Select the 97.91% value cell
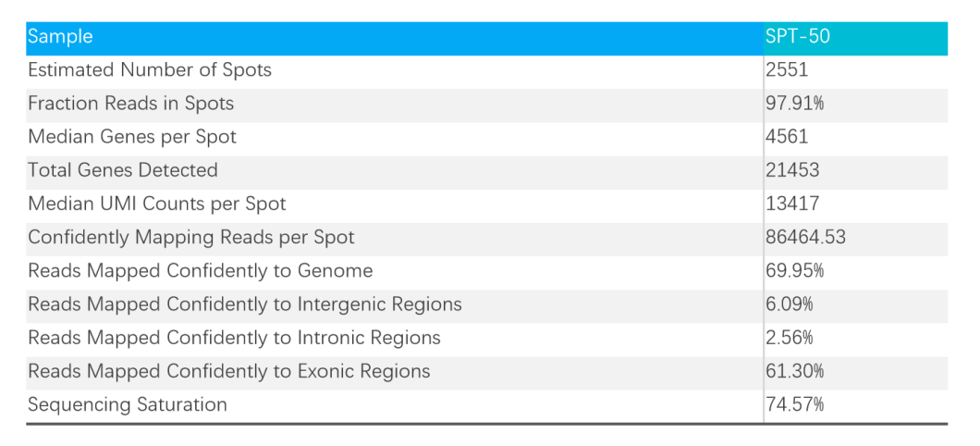Screen dimensions: 980x446 [x=794, y=104]
